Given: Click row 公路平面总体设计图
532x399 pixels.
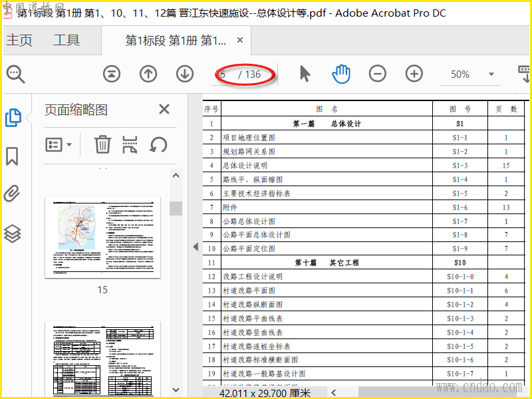Looking at the screenshot, I should pos(364,235).
